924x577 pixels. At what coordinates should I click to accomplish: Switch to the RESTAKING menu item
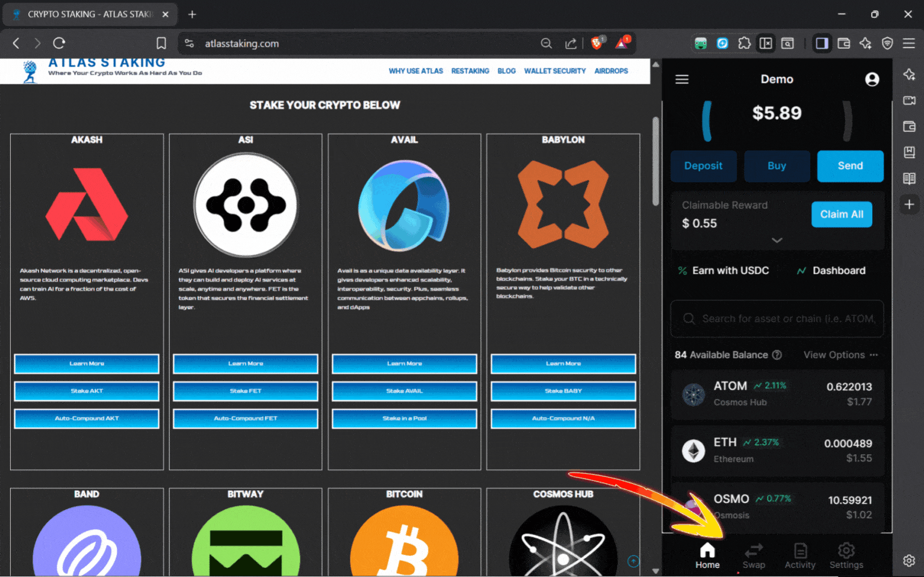(x=470, y=70)
